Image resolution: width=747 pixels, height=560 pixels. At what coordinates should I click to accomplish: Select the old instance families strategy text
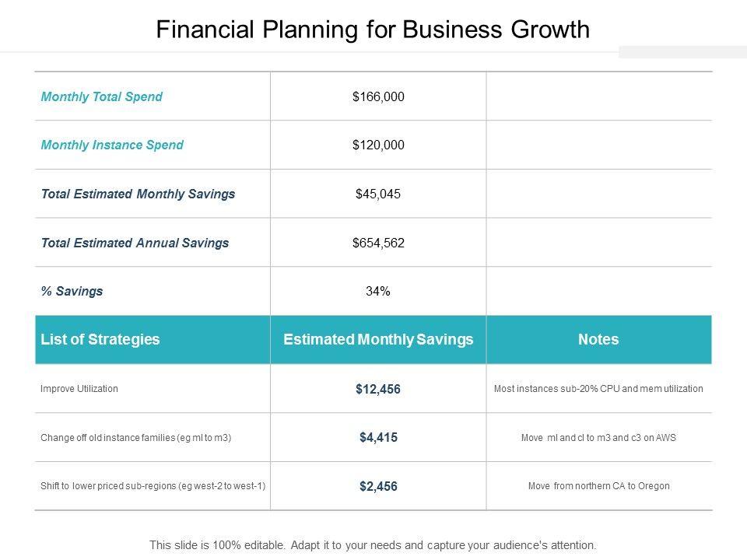pos(136,437)
